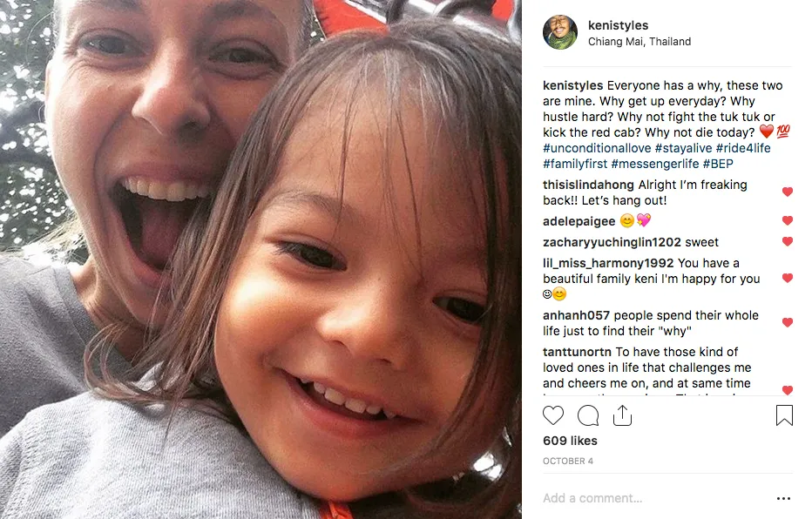The image size is (812, 519).
Task: Open tanttunortn's profile from comment
Action: coord(577,352)
